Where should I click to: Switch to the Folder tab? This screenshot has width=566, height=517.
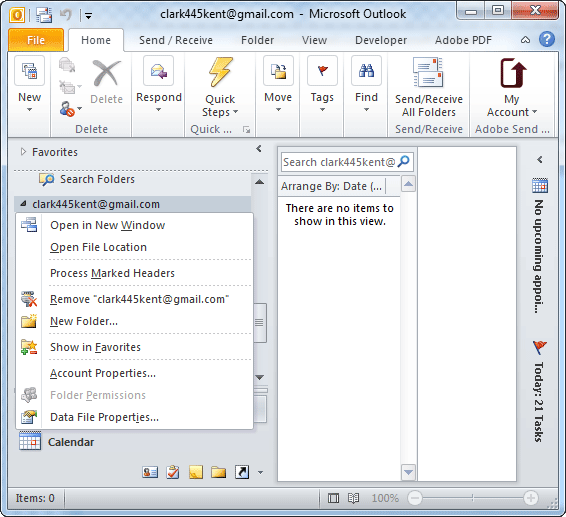tap(257, 40)
